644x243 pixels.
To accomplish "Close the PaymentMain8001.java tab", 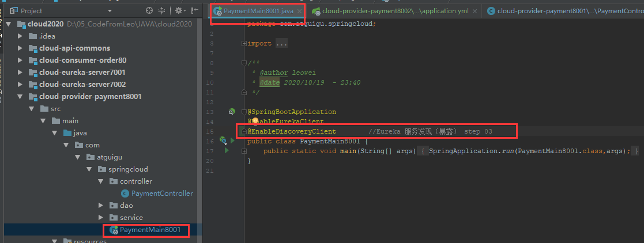I will [300, 12].
